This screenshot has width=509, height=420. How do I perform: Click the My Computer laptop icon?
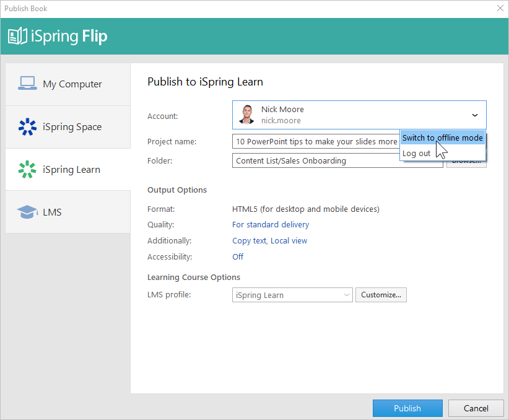[27, 84]
